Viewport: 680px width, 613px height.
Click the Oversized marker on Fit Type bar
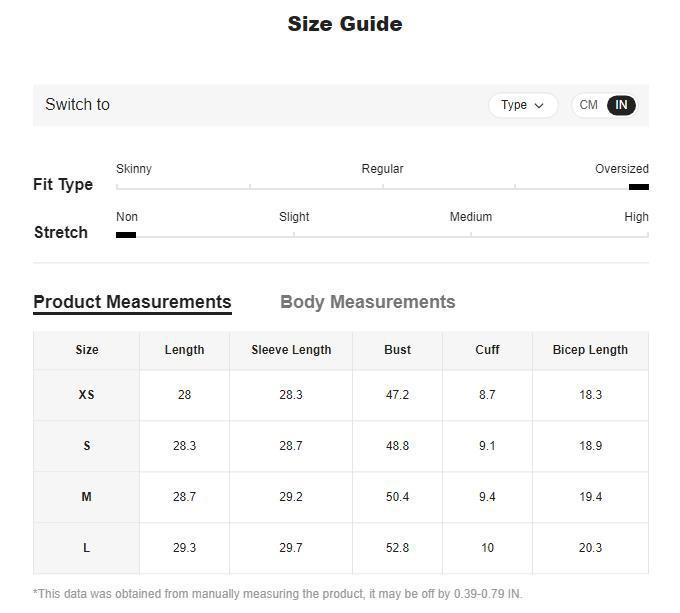(638, 187)
